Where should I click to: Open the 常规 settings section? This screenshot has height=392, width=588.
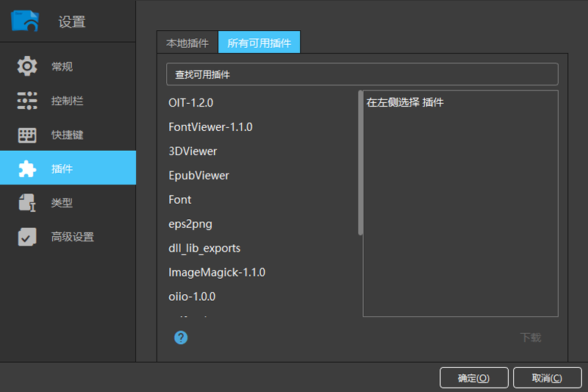coord(68,66)
